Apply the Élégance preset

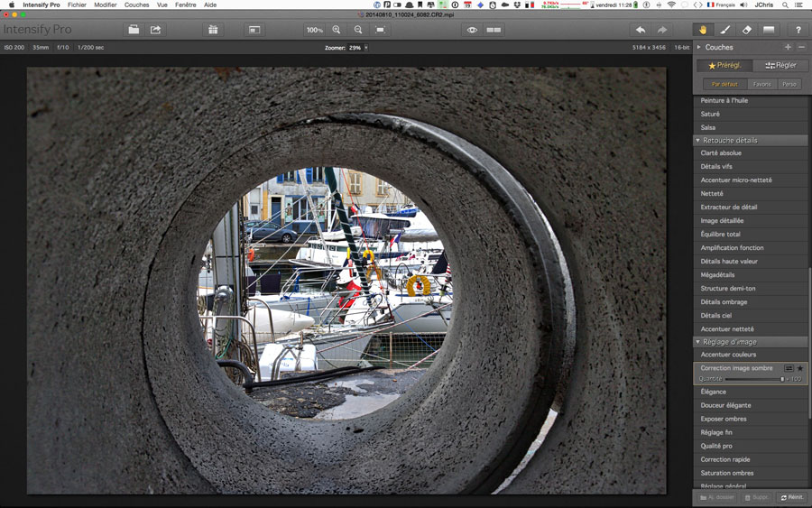tap(751, 392)
